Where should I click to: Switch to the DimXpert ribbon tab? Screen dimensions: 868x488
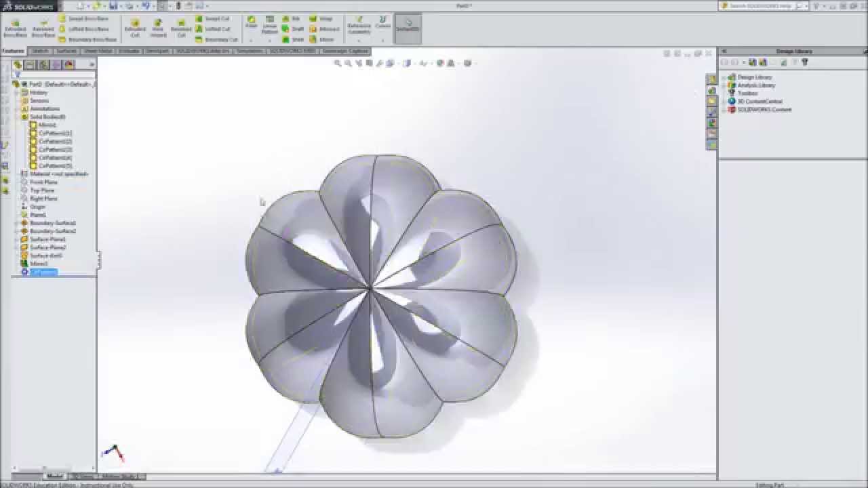click(157, 51)
